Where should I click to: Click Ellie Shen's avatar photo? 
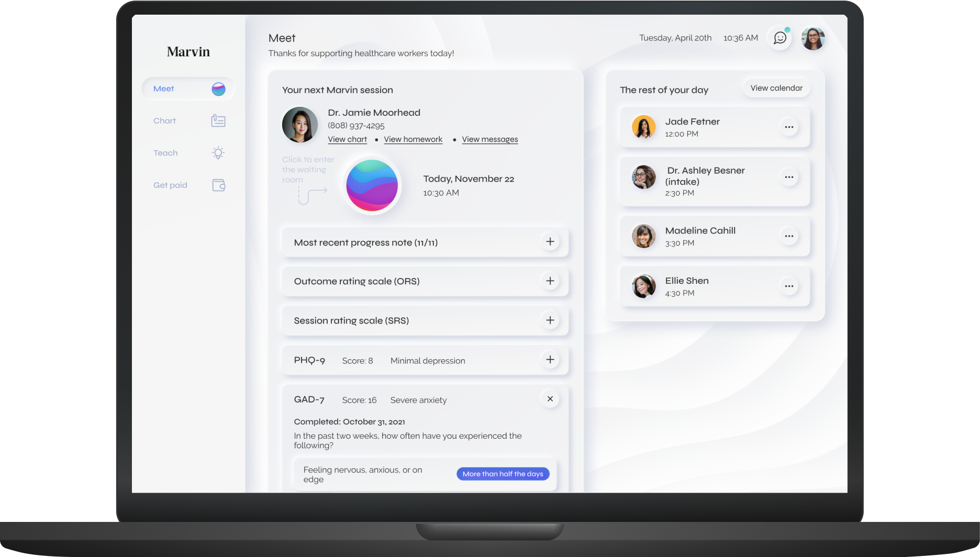pyautogui.click(x=644, y=286)
